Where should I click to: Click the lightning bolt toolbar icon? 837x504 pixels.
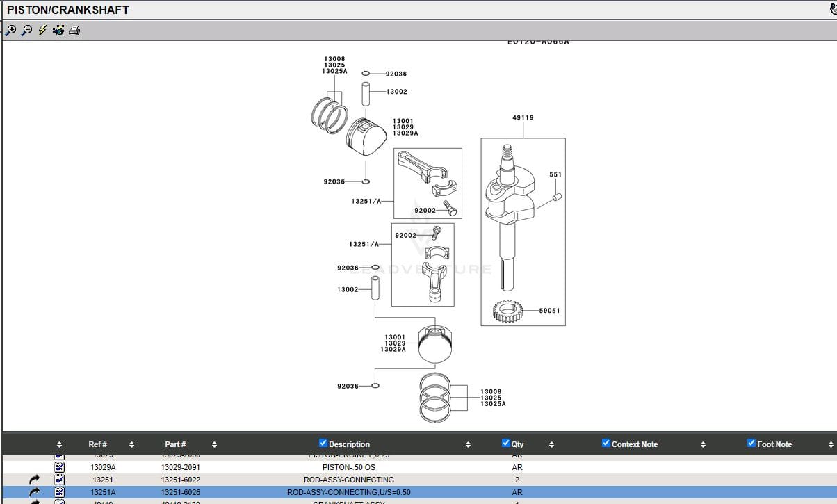point(42,30)
